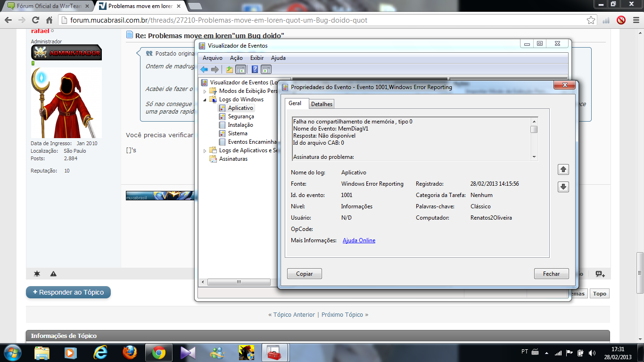This screenshot has height=362, width=644.
Task: Reload the page in Chrome
Action: pyautogui.click(x=35, y=20)
